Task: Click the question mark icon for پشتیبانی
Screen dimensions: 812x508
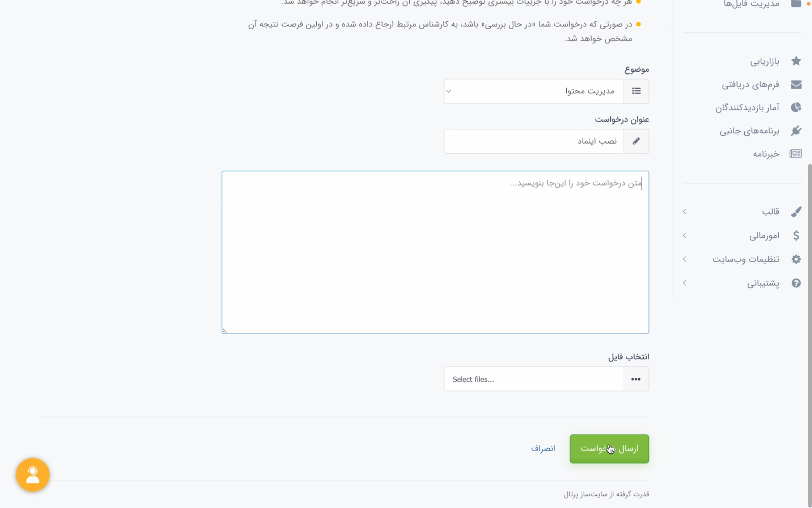Action: (x=796, y=283)
